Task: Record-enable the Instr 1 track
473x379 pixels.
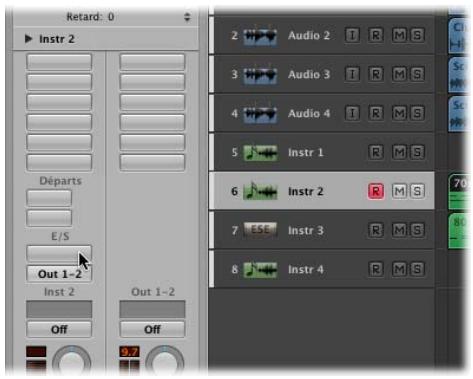Action: coord(376,152)
